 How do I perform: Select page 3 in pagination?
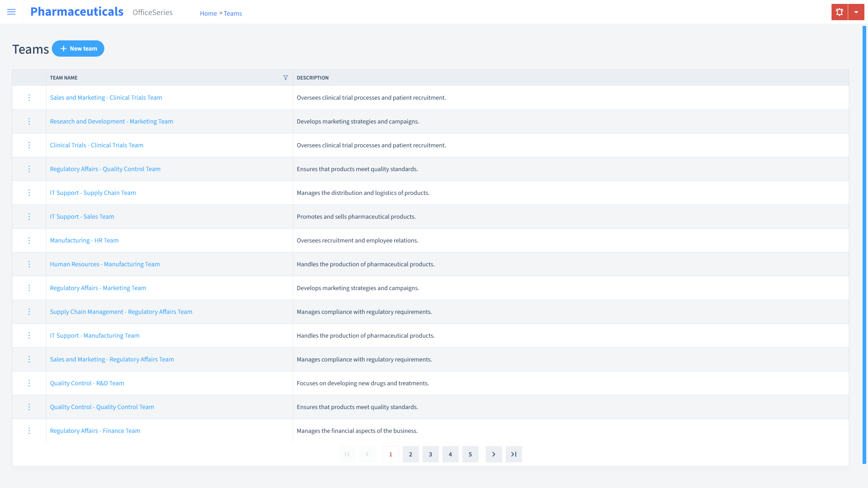tap(430, 454)
